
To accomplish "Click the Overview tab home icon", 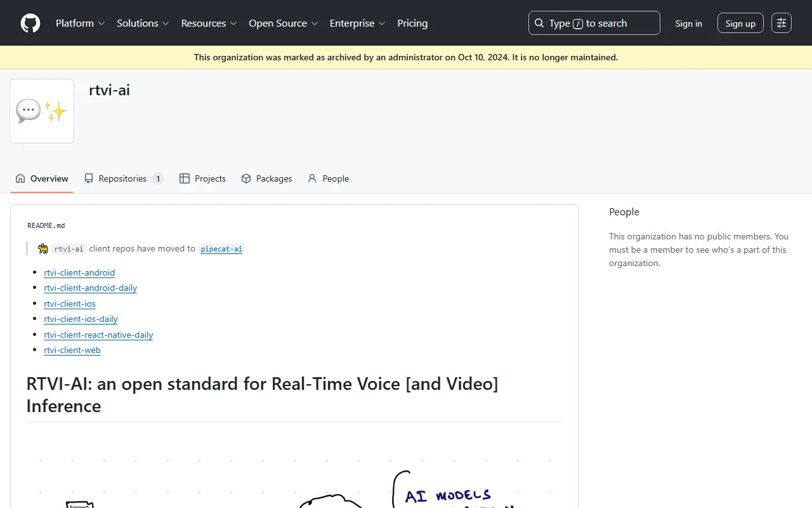I will pos(20,178).
